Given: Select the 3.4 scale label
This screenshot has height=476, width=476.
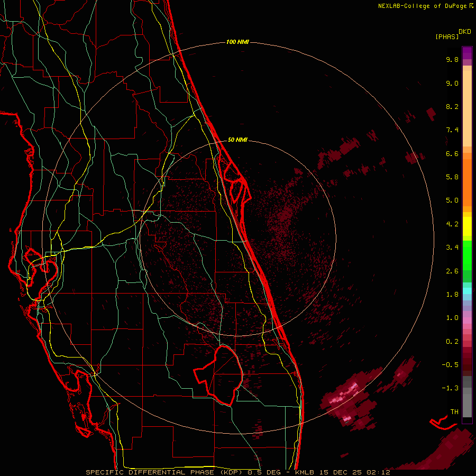Looking at the screenshot, I should click(452, 248).
